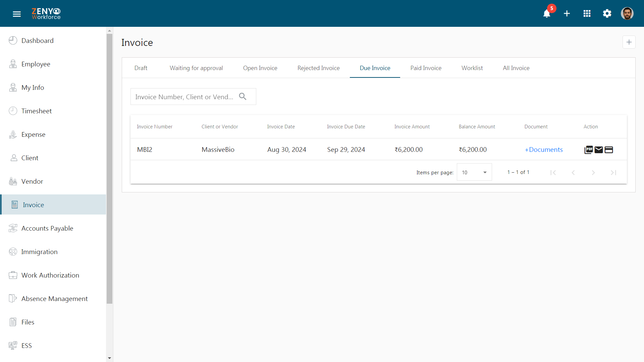Click the user profile avatar icon

(628, 13)
